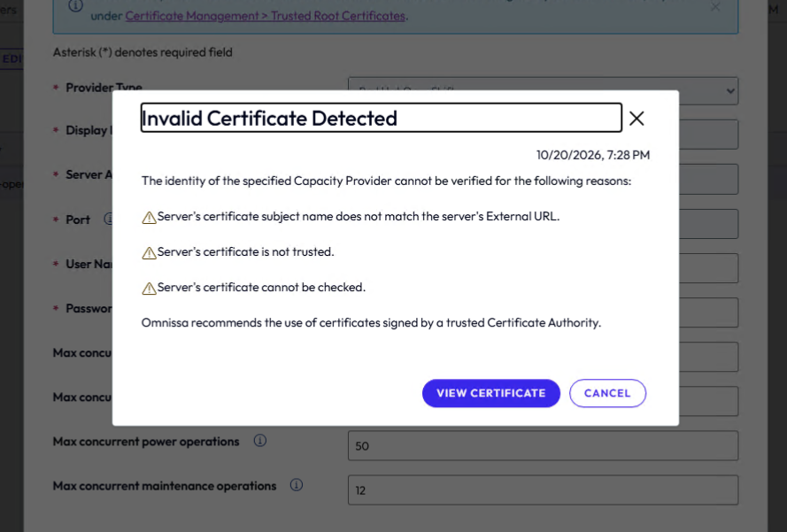Viewport: 787px width, 532px height.
Task: Cancel the invalid certificate dialog
Action: 607,393
